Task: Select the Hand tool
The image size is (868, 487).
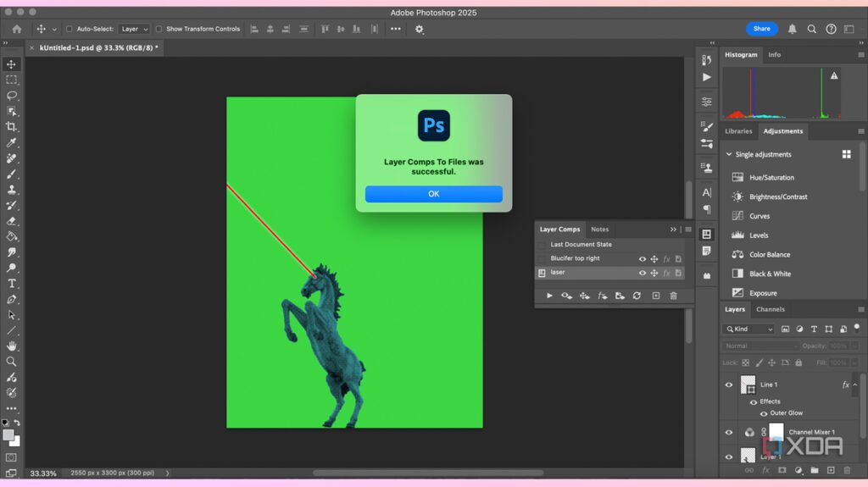Action: coord(11,346)
